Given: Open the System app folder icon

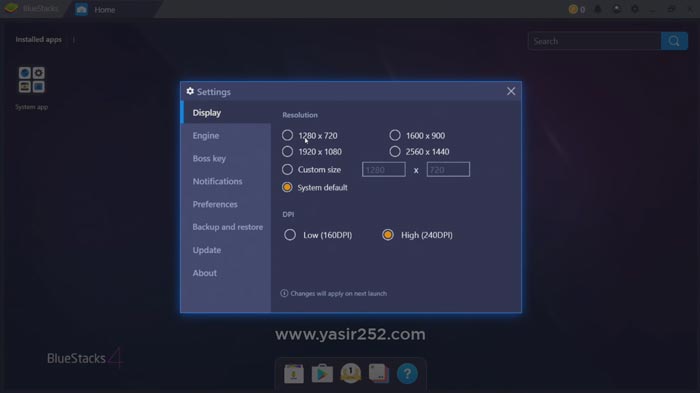Looking at the screenshot, I should pos(31,80).
